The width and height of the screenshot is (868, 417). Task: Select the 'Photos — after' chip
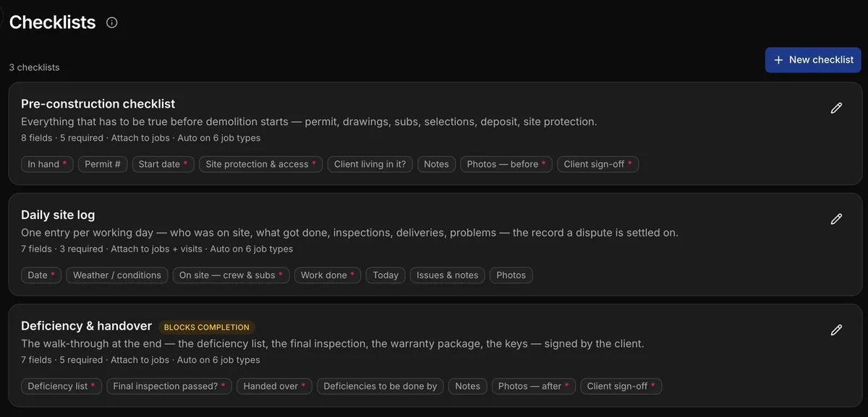(x=533, y=386)
